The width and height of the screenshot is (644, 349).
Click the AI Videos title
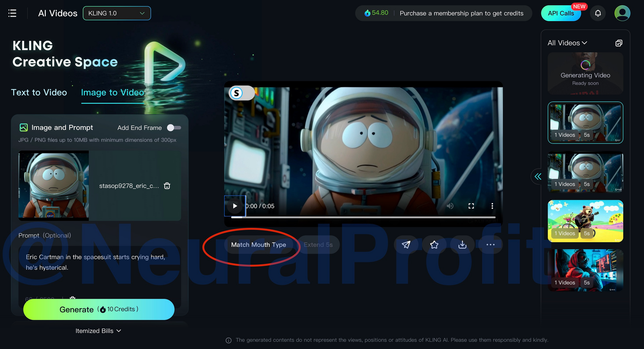tap(58, 13)
